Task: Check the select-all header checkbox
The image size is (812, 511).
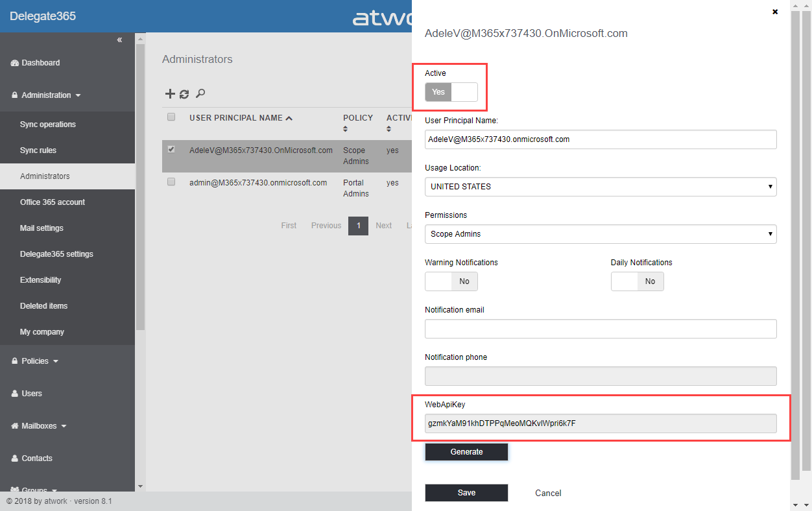Action: coord(171,117)
